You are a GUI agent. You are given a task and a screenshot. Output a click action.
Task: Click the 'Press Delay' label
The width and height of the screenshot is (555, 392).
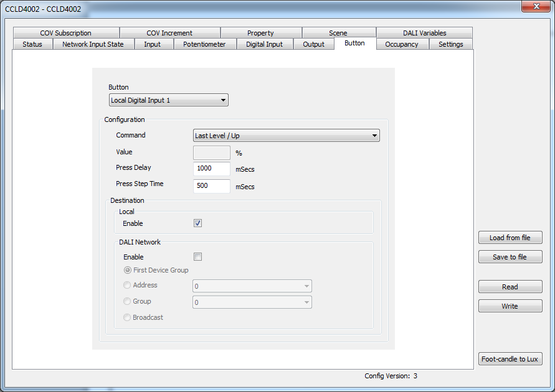(133, 167)
